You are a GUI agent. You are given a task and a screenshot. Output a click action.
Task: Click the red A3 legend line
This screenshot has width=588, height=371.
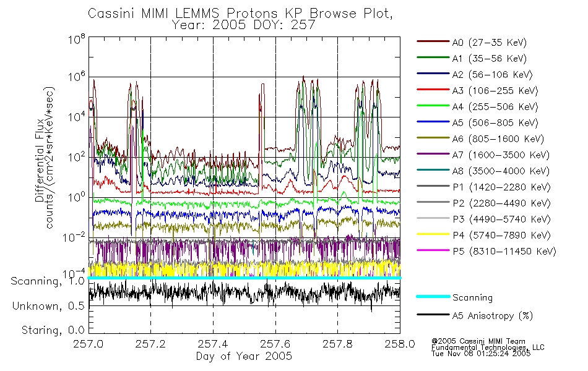[x=433, y=90]
